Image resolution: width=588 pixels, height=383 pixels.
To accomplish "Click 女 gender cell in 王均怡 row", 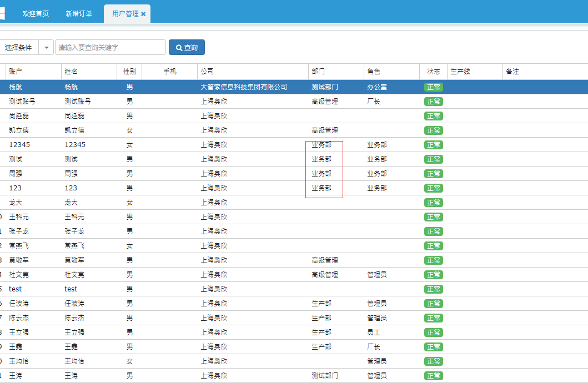I will [x=129, y=361].
